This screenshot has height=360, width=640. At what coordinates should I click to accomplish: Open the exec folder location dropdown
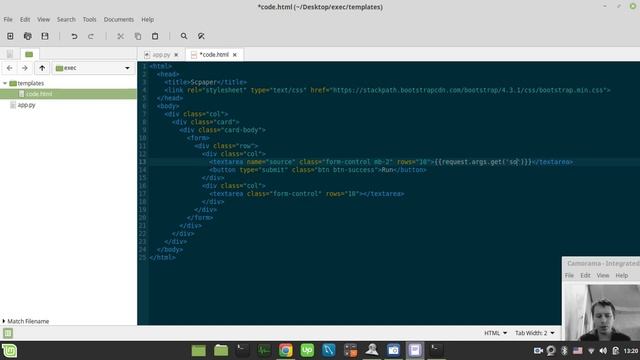click(93, 68)
